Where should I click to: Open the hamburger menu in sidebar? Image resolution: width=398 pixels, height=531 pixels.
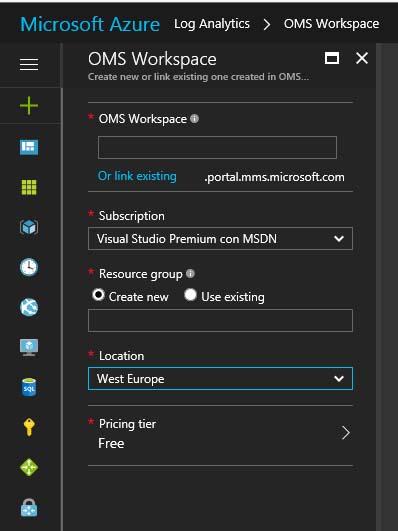click(x=29, y=64)
